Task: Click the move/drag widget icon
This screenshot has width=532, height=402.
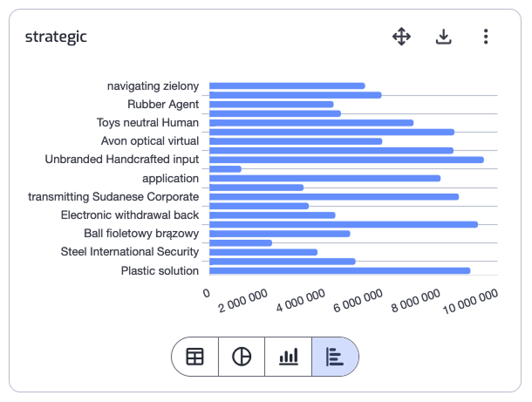Action: click(x=401, y=37)
